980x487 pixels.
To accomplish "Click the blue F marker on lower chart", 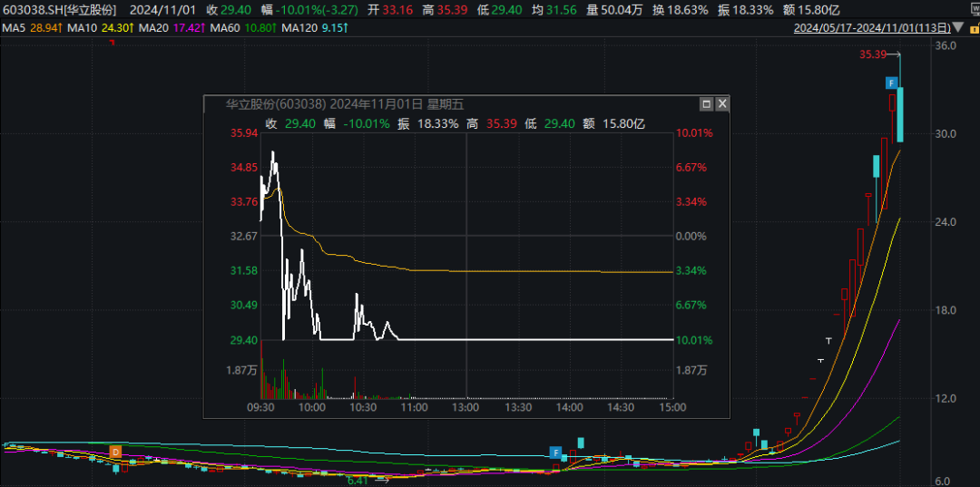I will coord(555,452).
